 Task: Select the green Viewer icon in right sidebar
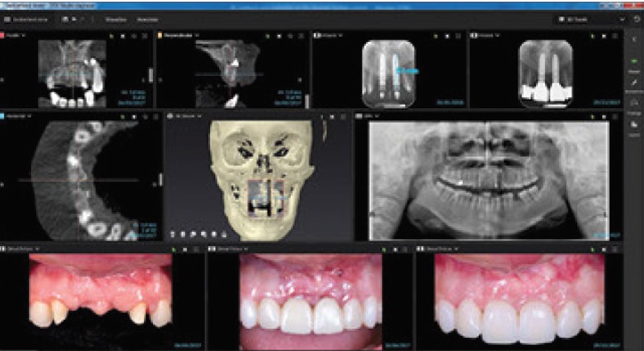[635, 62]
